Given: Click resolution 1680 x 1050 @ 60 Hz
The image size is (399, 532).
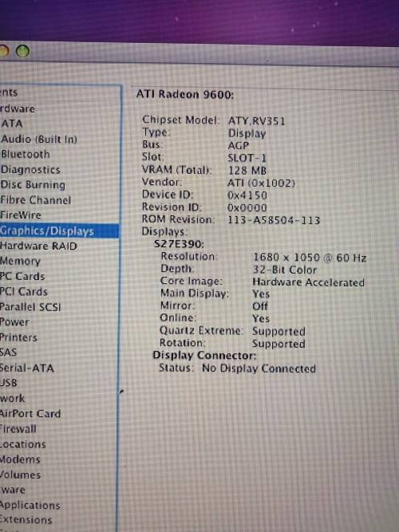Looking at the screenshot, I should [310, 258].
